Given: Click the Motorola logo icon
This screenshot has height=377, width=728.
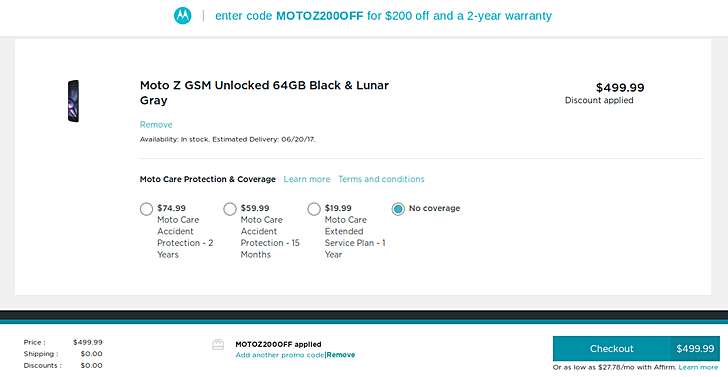Looking at the screenshot, I should pos(182,16).
